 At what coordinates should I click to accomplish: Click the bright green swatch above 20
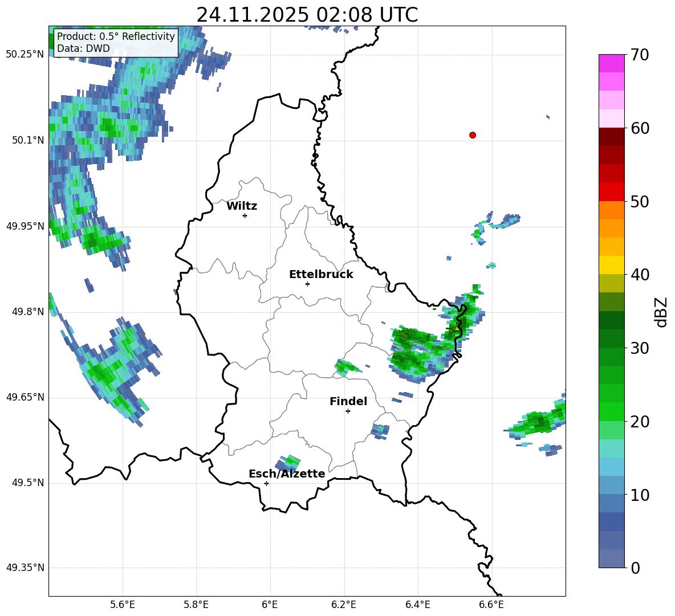point(611,411)
